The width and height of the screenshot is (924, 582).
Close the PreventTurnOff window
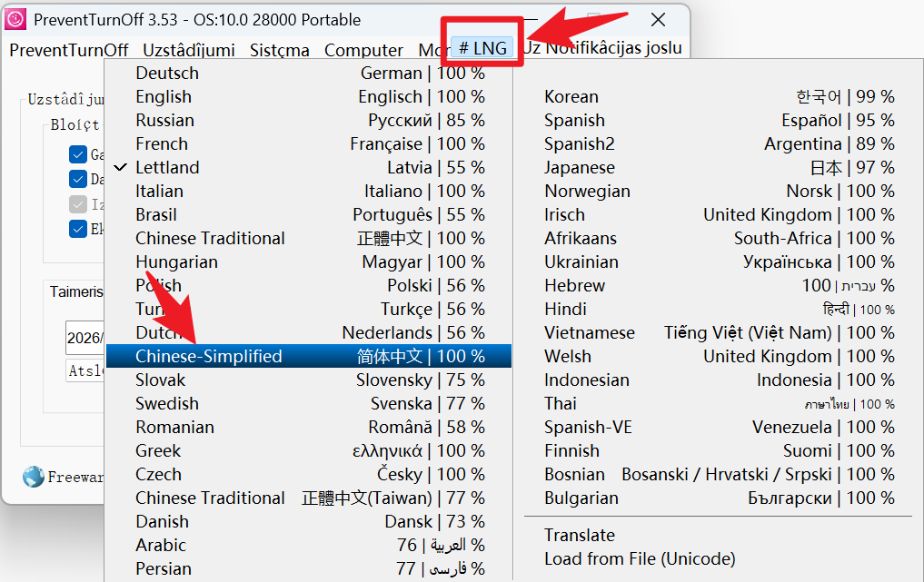coord(659,19)
